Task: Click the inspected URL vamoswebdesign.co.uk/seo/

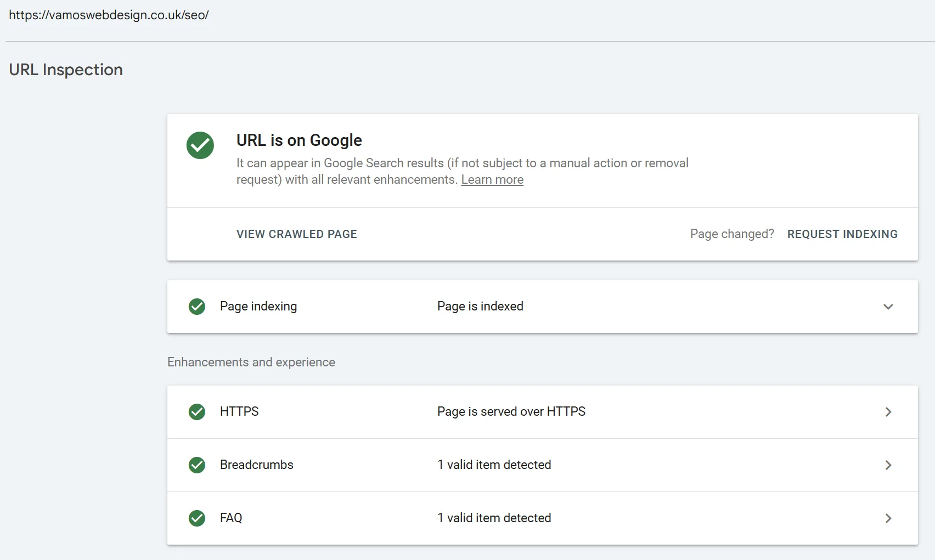Action: point(109,15)
